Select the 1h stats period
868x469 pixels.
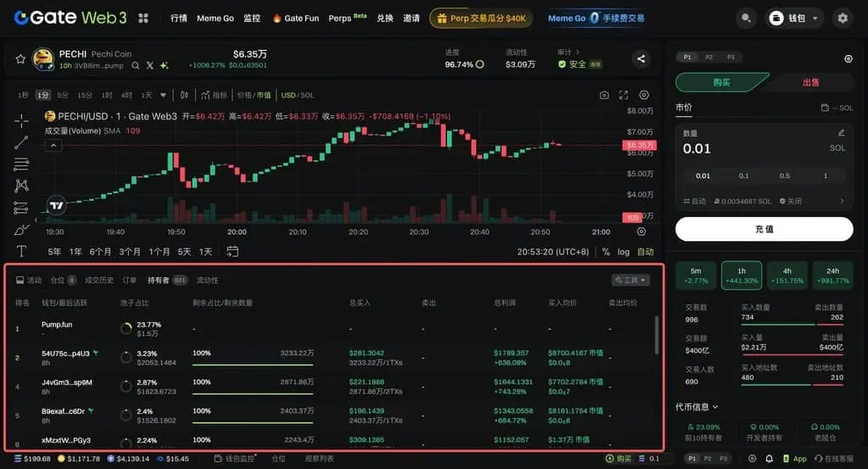741,275
